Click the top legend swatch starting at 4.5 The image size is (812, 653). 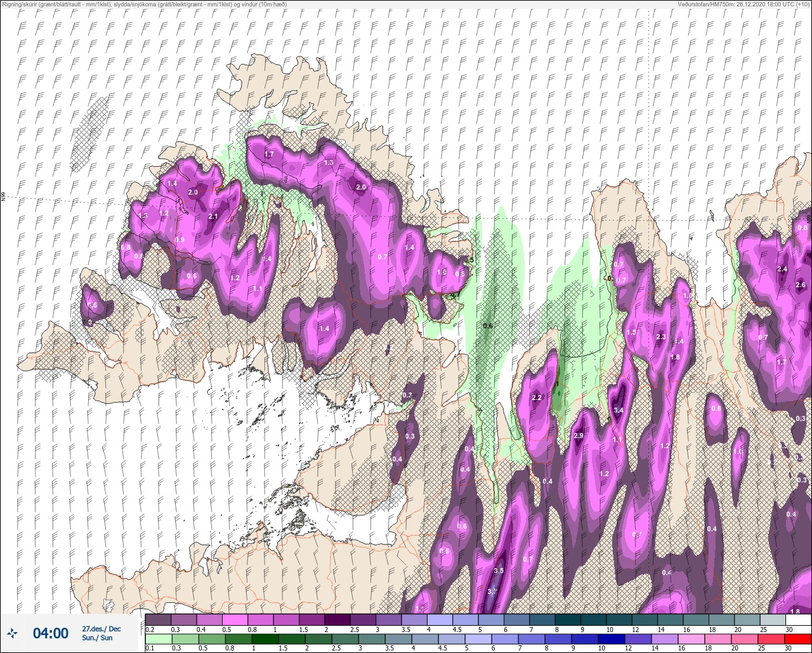point(466,619)
